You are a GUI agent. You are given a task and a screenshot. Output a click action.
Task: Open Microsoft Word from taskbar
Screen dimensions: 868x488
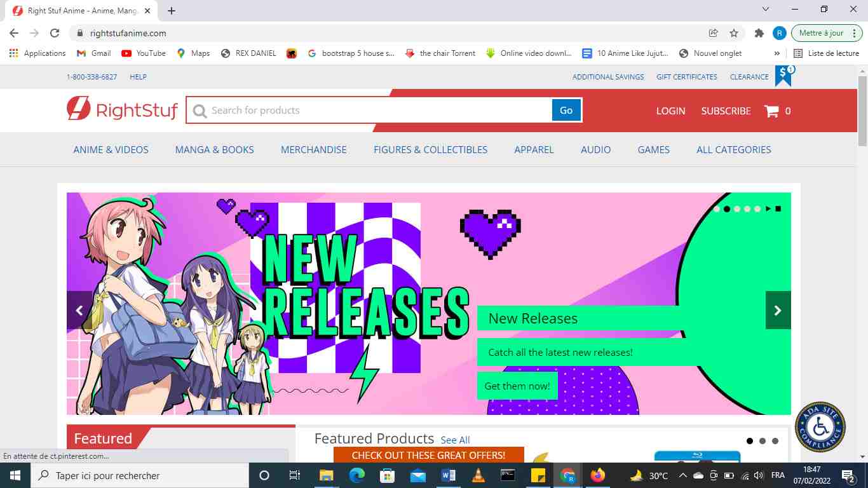tap(448, 475)
